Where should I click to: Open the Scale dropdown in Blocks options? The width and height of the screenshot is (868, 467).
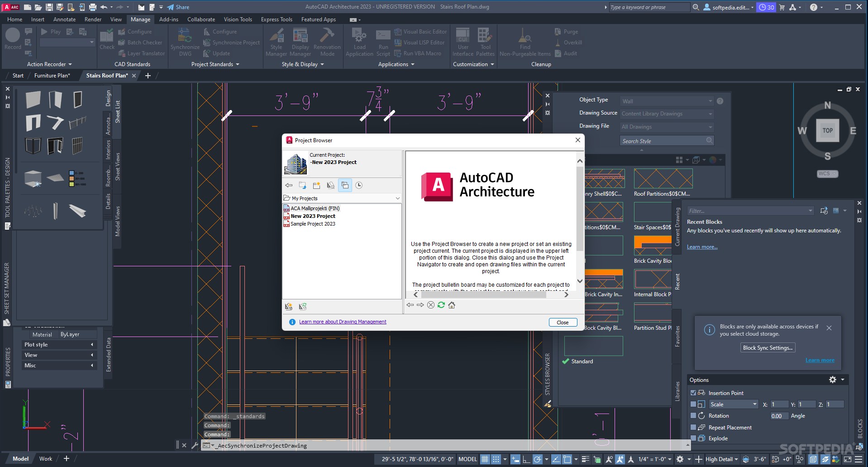(x=733, y=404)
